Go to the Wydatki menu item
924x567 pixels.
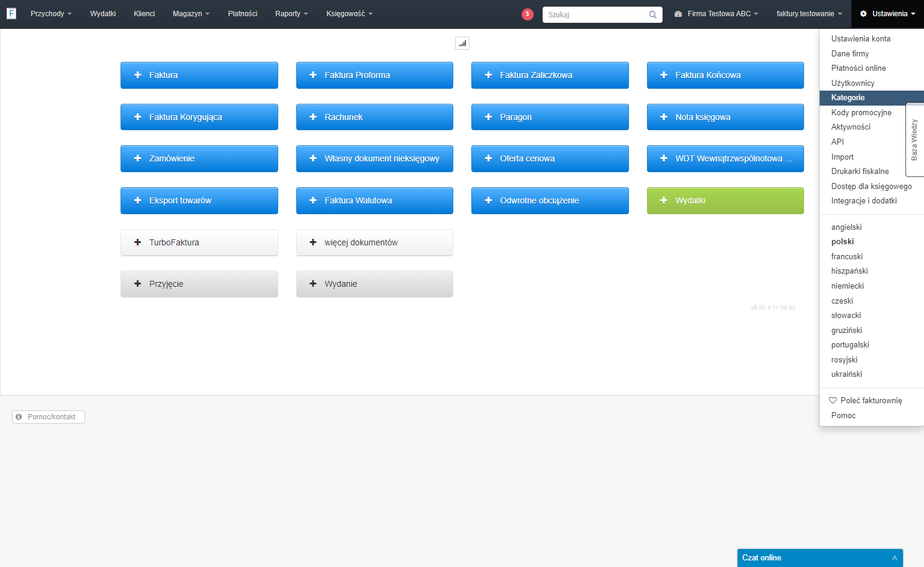(103, 14)
